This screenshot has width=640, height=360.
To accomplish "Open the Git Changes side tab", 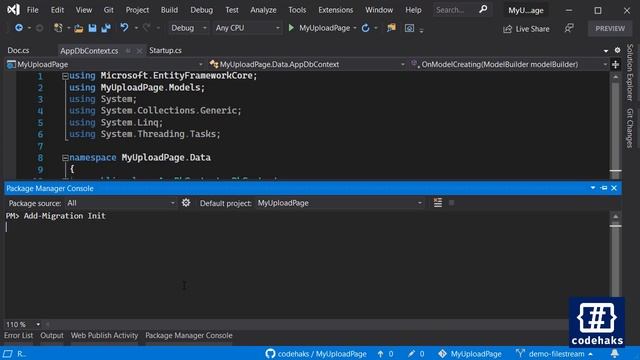I will click(630, 128).
